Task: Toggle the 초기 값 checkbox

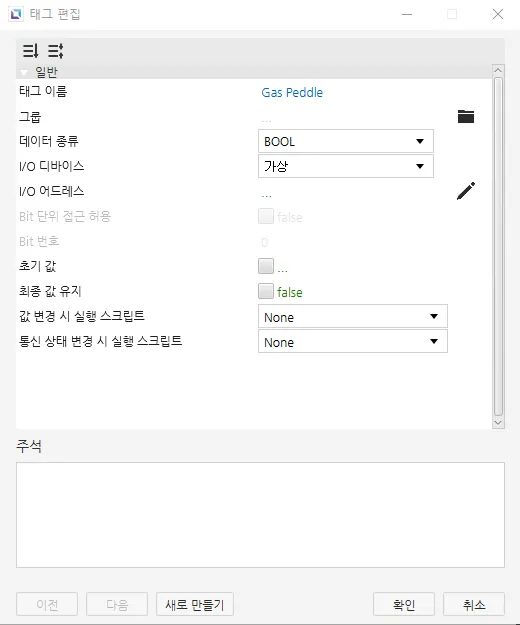Action: pos(266,266)
